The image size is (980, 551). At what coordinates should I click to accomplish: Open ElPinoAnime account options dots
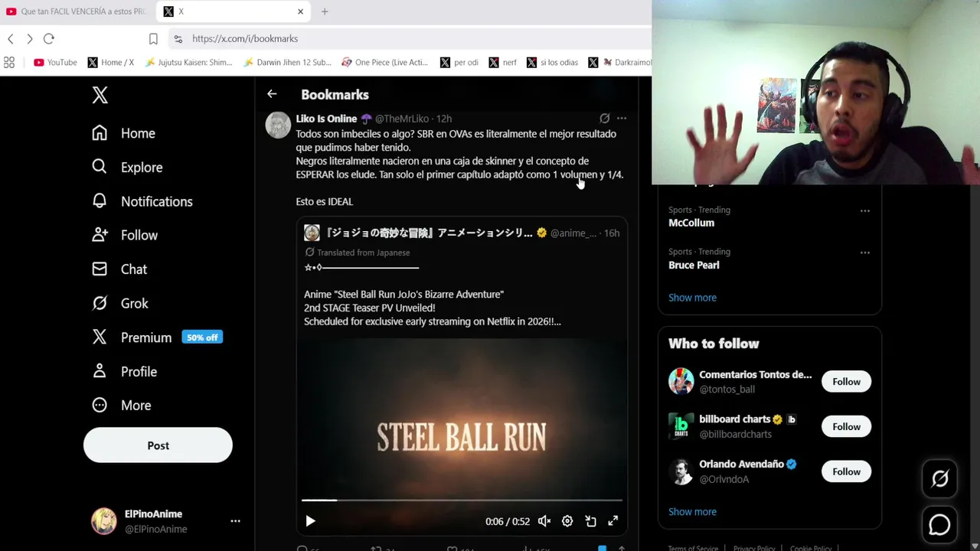click(235, 521)
